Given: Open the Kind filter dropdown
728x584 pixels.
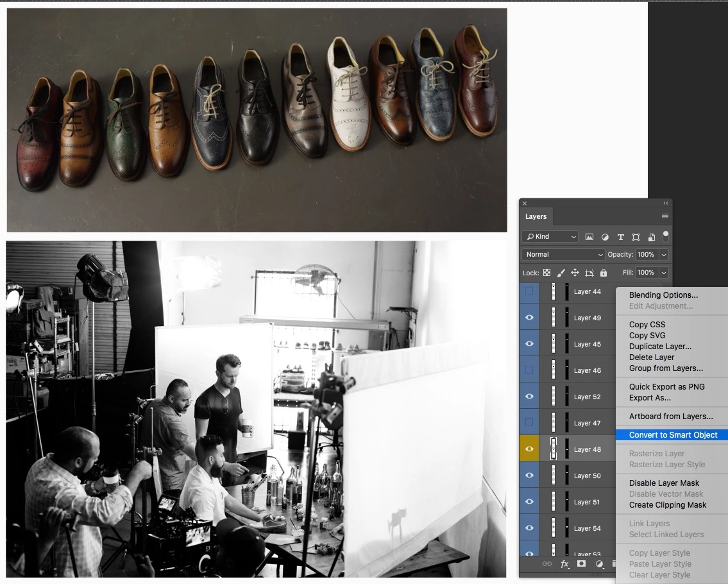Looking at the screenshot, I should (x=550, y=237).
